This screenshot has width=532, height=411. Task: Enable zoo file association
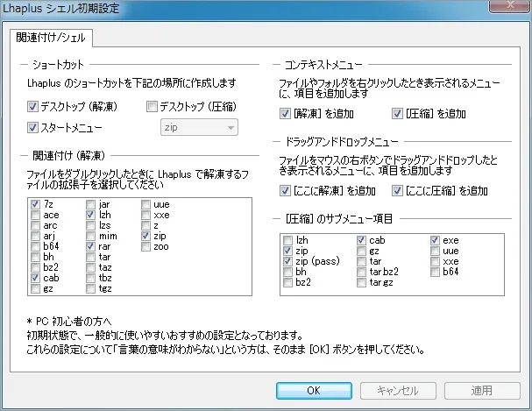(x=145, y=246)
